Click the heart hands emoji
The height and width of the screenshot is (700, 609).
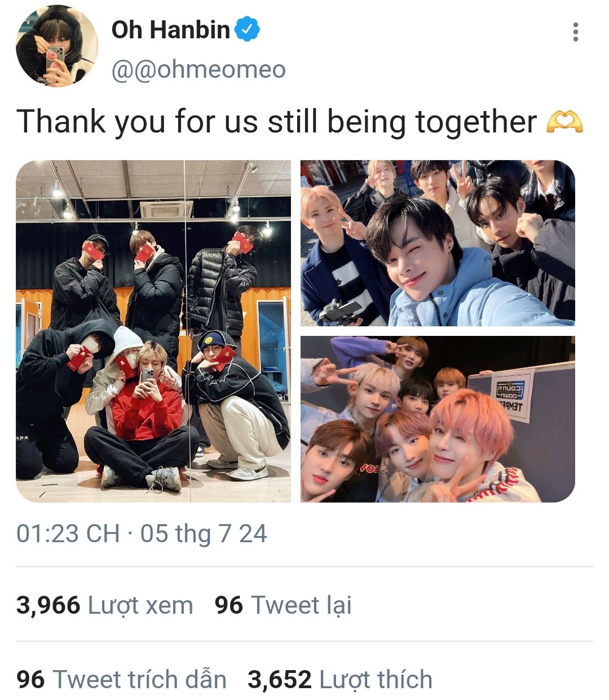tap(564, 122)
